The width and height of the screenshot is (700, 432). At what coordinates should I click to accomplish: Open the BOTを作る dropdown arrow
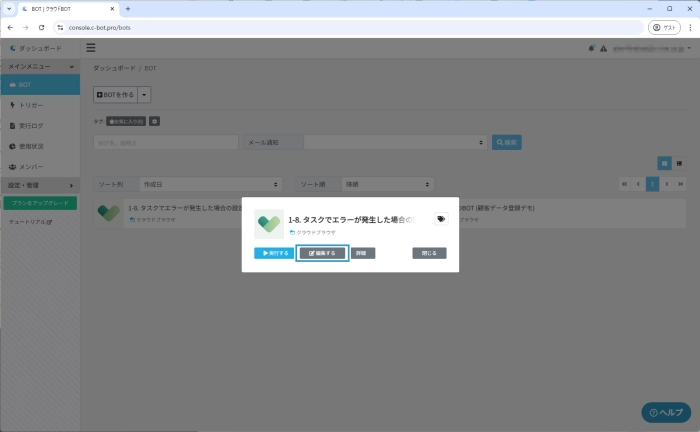point(145,94)
